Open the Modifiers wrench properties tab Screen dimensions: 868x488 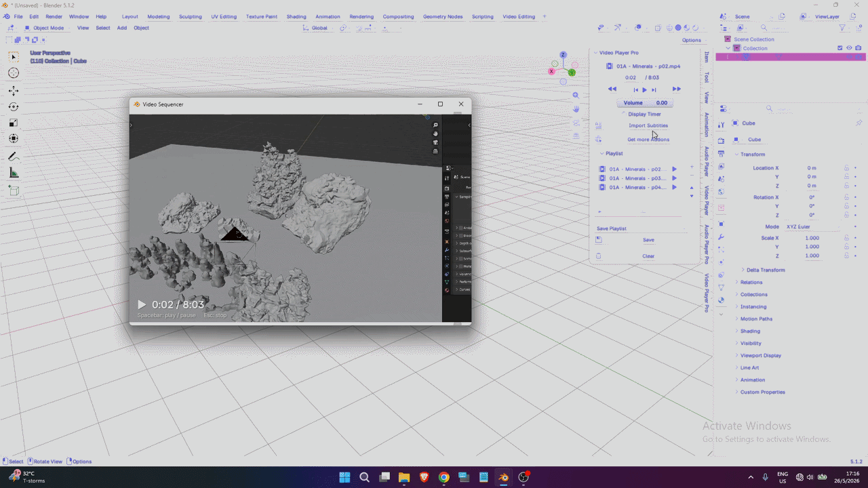pos(721,237)
